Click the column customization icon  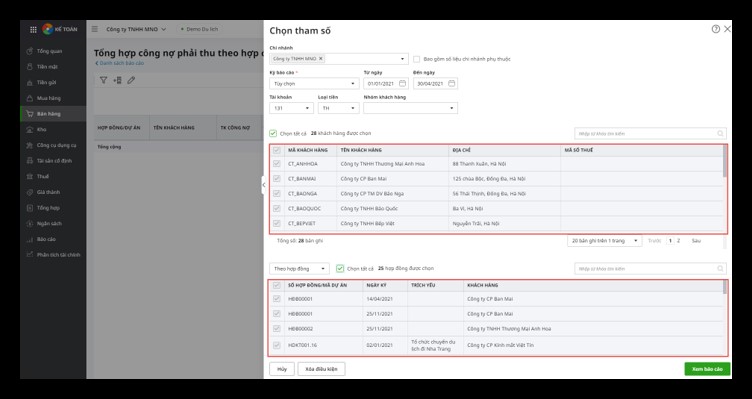117,80
